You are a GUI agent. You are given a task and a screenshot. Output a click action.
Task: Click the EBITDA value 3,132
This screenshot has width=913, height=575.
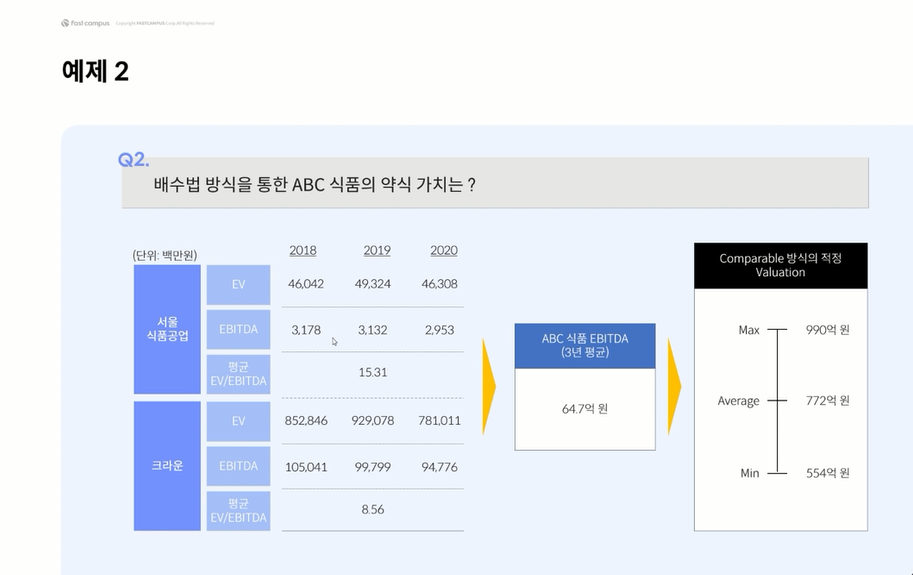point(373,330)
